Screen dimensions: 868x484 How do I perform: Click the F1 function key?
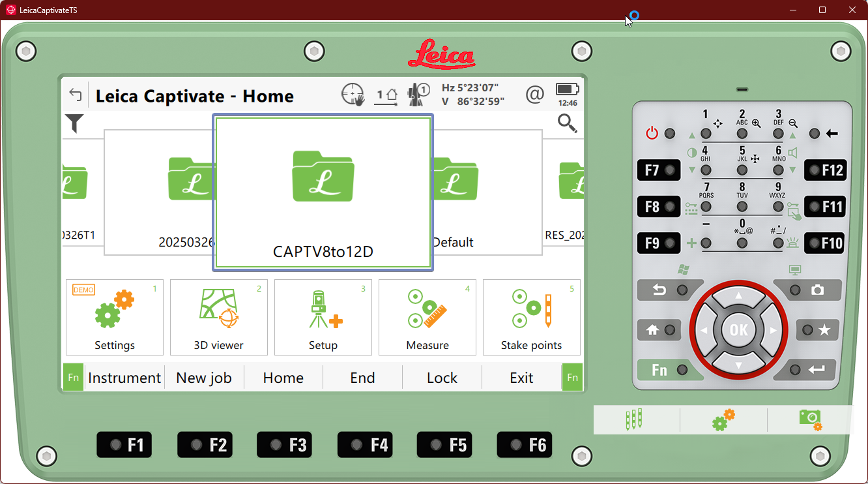coord(124,445)
